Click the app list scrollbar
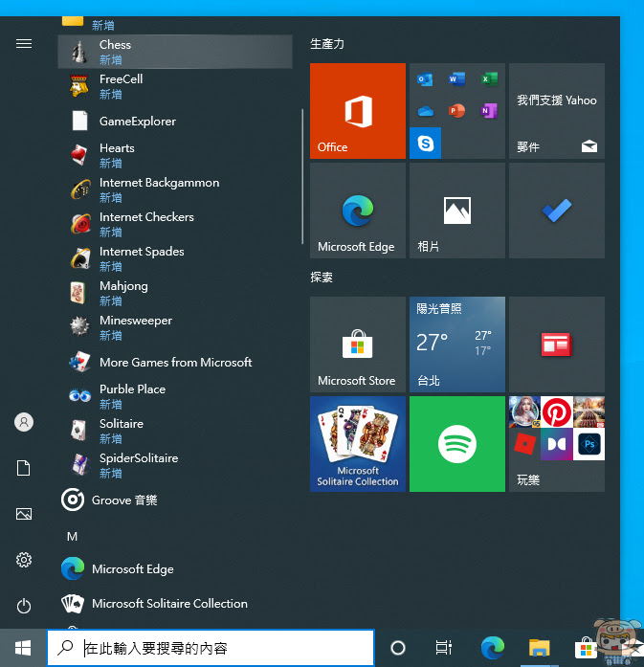The image size is (644, 667). [x=302, y=176]
